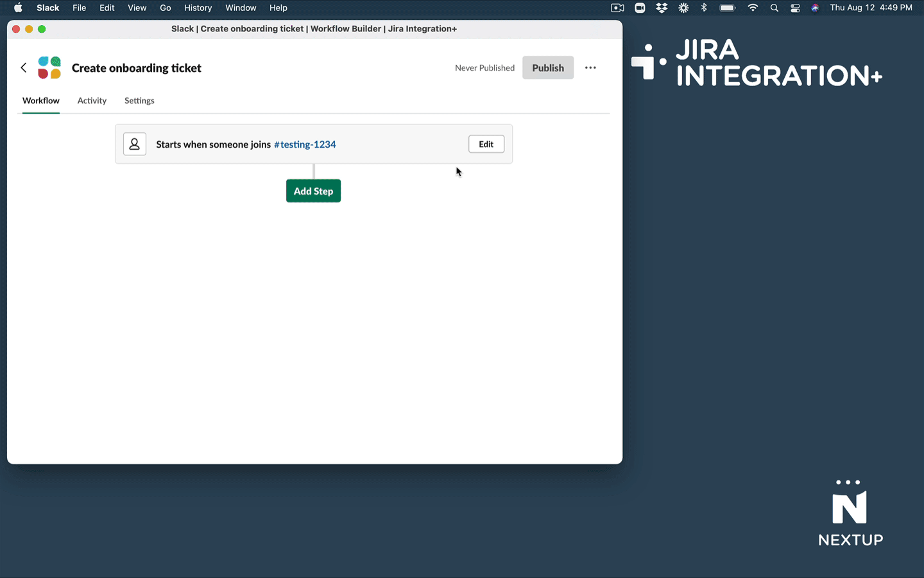Viewport: 924px width, 578px height.
Task: Open the Apple menu
Action: coord(18,8)
